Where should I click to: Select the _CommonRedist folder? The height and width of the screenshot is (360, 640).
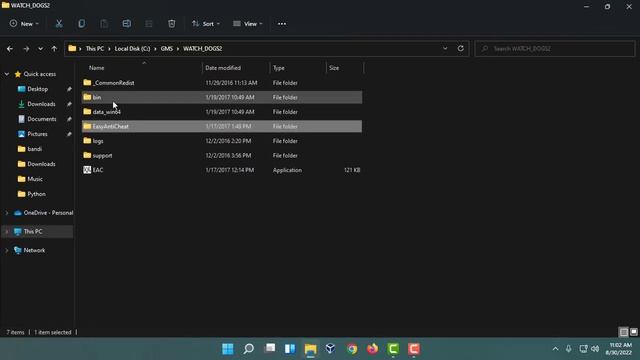coord(222,83)
